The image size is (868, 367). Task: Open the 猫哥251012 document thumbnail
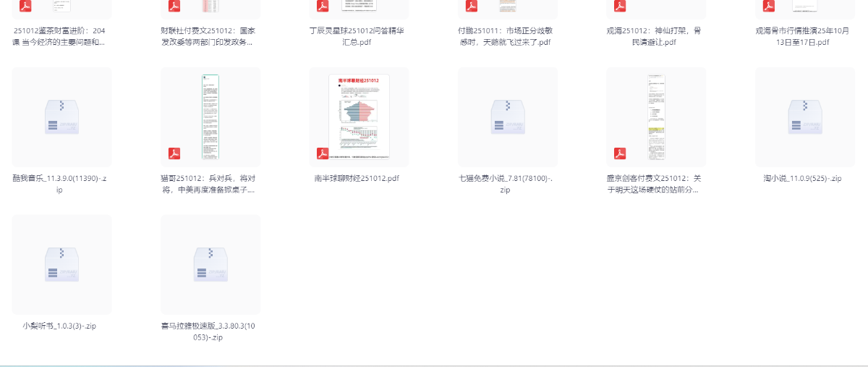coord(210,117)
